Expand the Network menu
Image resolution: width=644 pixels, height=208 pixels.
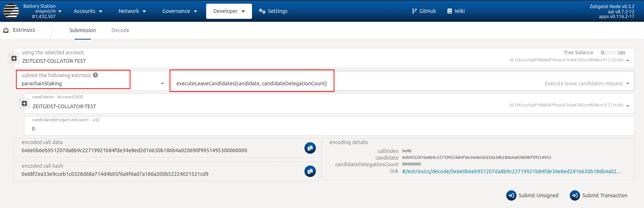[132, 11]
